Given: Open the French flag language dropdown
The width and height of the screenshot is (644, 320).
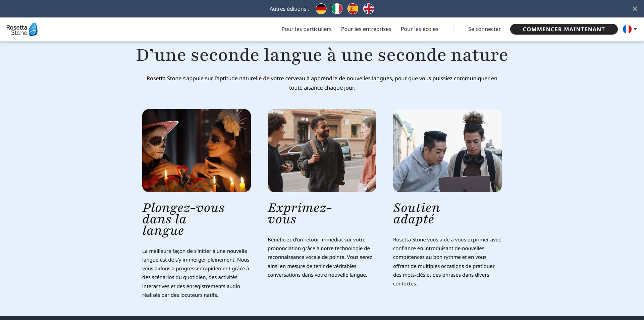Looking at the screenshot, I should 630,29.
